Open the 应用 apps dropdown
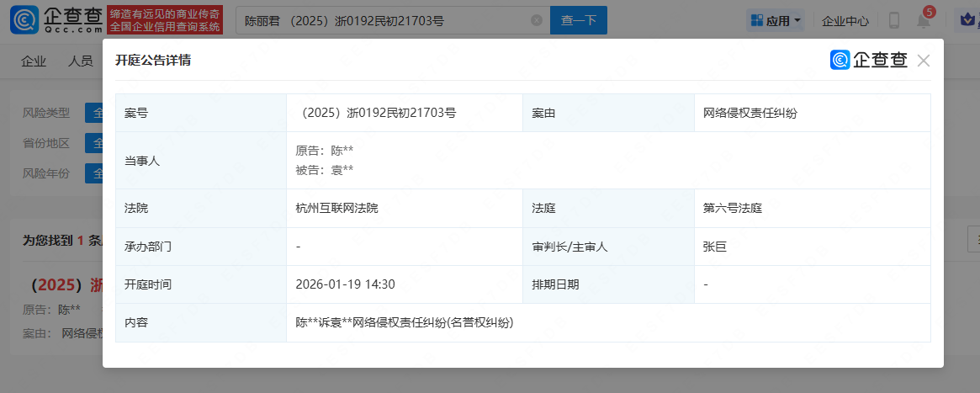 [x=775, y=20]
